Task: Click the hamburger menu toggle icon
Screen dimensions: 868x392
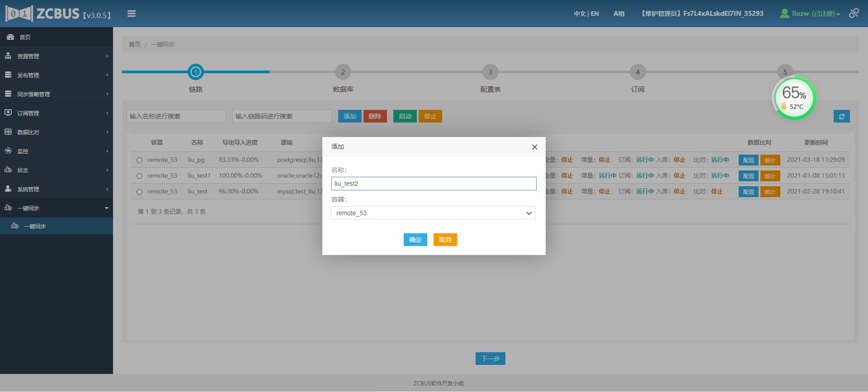Action: click(x=132, y=14)
